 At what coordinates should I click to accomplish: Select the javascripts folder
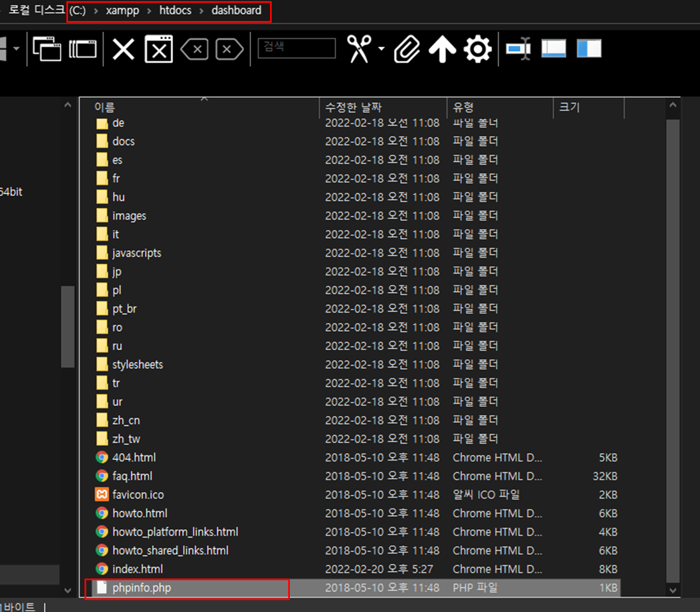pyautogui.click(x=136, y=253)
